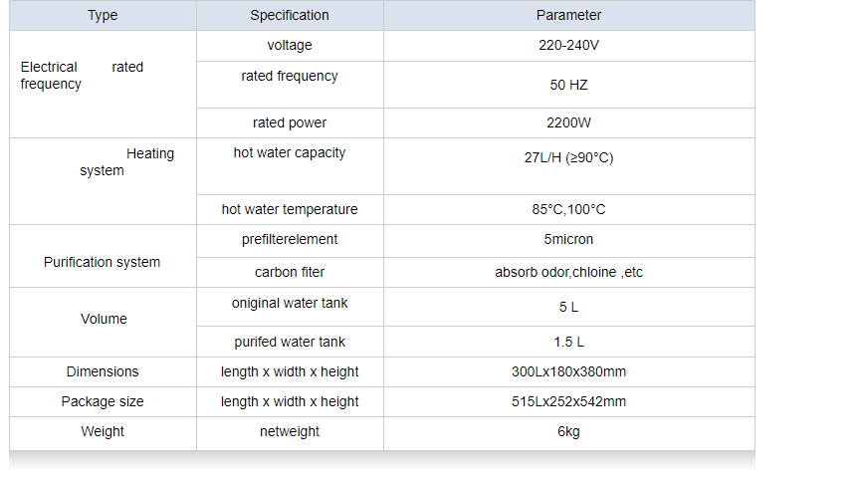Image resolution: width=868 pixels, height=479 pixels.
Task: Click the prefilterelement specification cell
Action: (x=290, y=240)
